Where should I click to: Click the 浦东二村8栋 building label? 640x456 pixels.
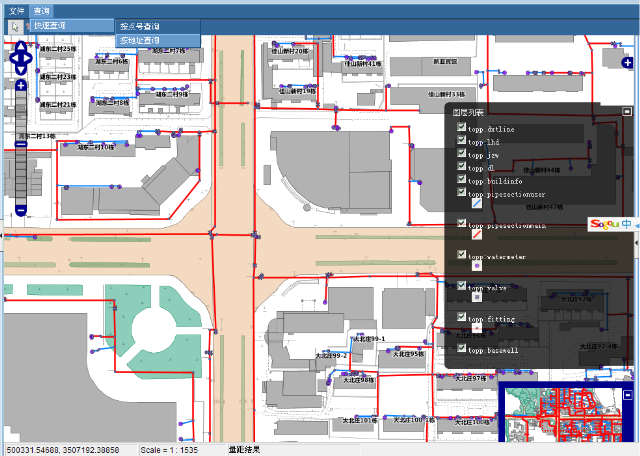[112, 103]
